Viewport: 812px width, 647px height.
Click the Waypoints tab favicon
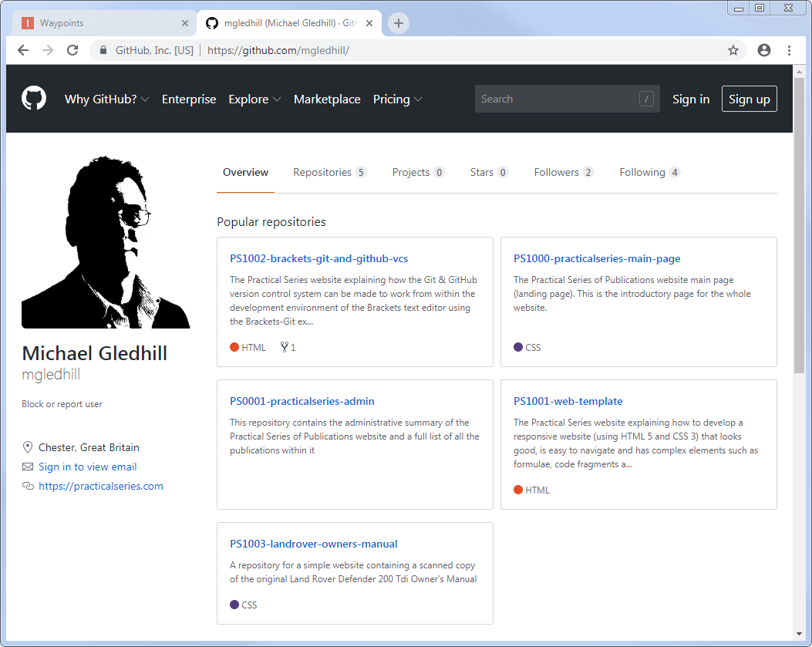[x=28, y=23]
